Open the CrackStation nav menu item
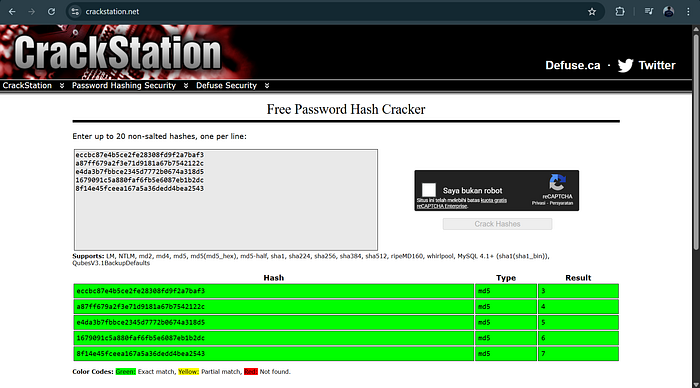 coord(27,85)
